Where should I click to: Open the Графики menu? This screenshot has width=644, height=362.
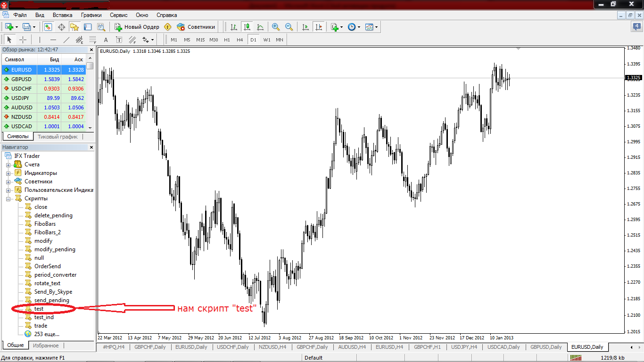(91, 15)
